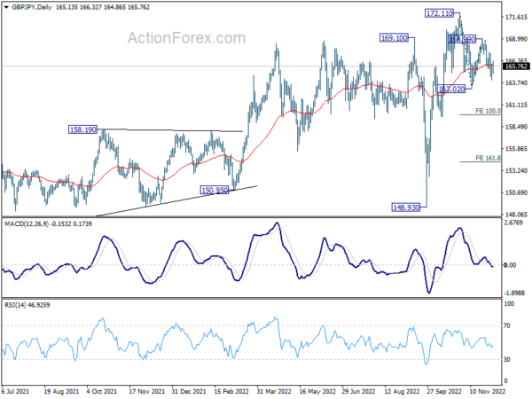
Task: Click the 161.115 price axis value
Action: pyautogui.click(x=516, y=105)
